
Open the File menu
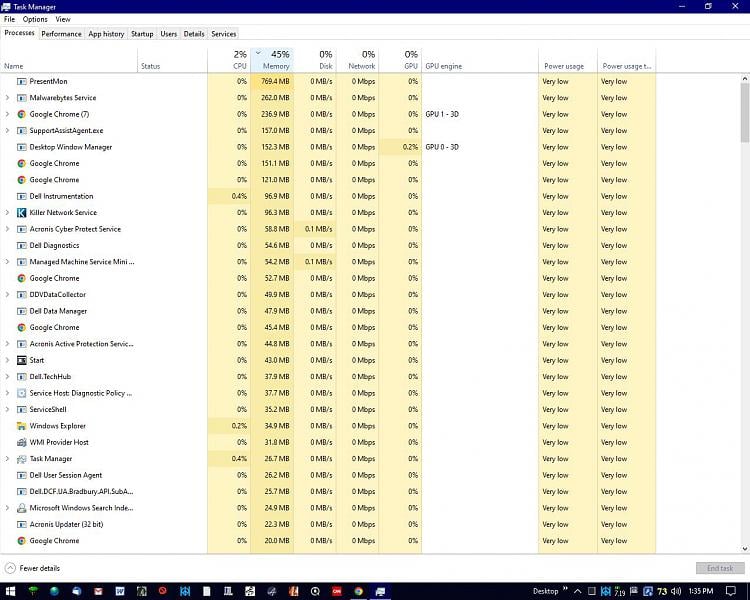(10, 19)
